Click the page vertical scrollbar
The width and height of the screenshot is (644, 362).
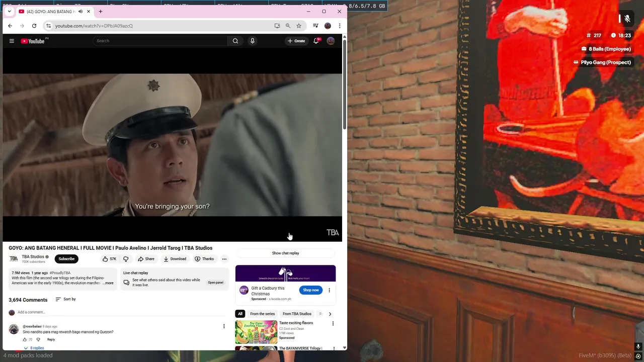coord(345,85)
